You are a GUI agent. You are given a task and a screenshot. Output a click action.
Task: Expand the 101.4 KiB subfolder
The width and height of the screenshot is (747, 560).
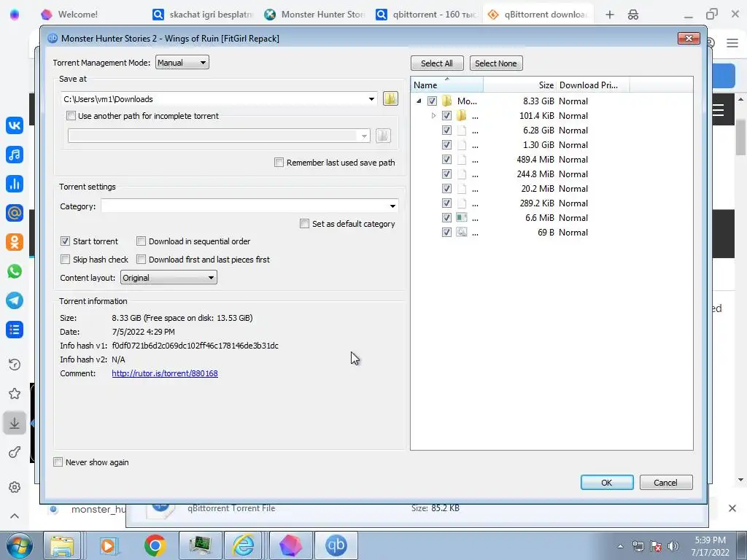pos(433,116)
